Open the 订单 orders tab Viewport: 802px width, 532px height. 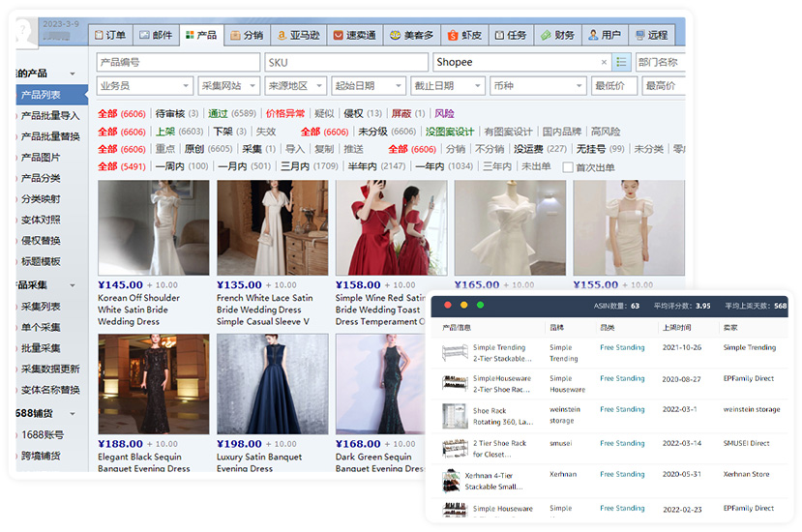110,35
